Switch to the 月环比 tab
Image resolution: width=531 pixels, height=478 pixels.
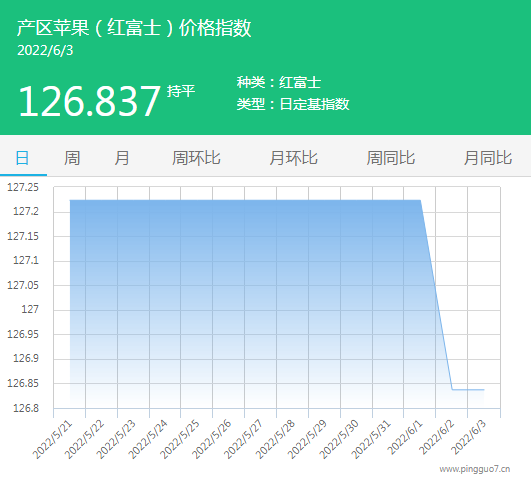click(293, 158)
